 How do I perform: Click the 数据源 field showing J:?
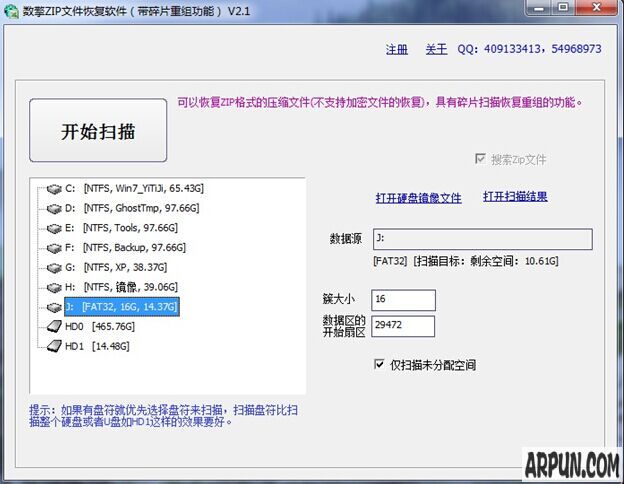[x=483, y=239]
